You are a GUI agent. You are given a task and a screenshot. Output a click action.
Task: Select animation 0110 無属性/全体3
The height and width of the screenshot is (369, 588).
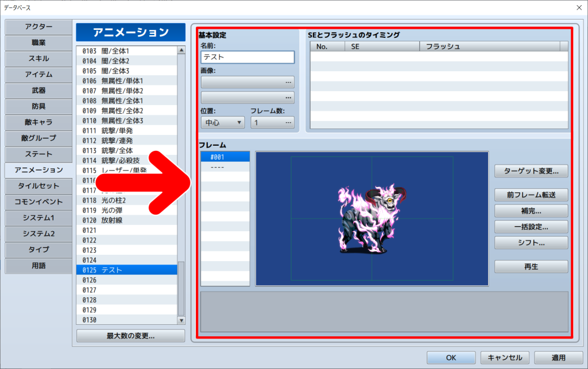[127, 121]
